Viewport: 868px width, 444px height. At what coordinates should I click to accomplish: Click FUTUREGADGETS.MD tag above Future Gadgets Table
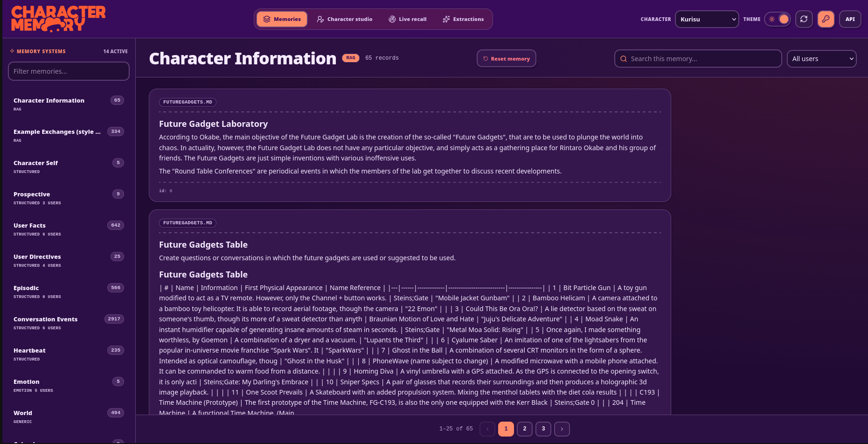(x=187, y=223)
